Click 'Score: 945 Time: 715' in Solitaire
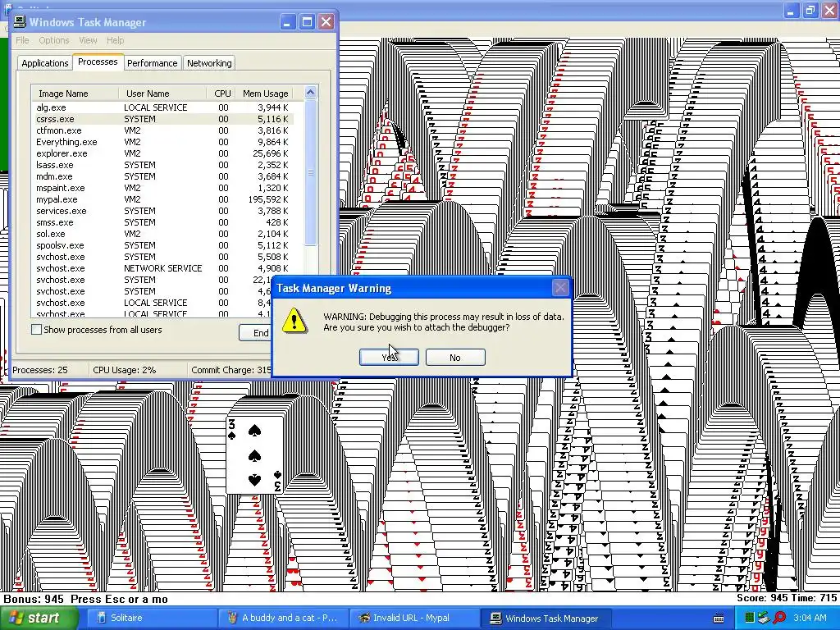Image resolution: width=840 pixels, height=630 pixels. click(787, 598)
